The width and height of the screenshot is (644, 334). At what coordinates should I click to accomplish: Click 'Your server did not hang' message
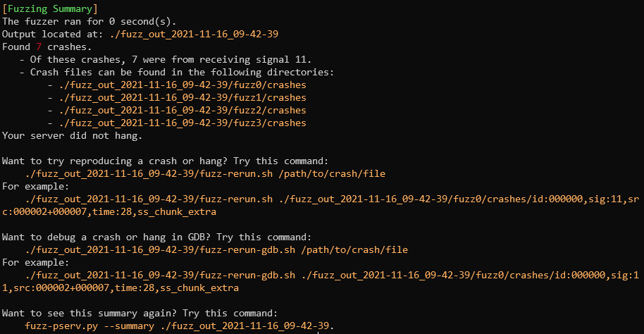[73, 135]
